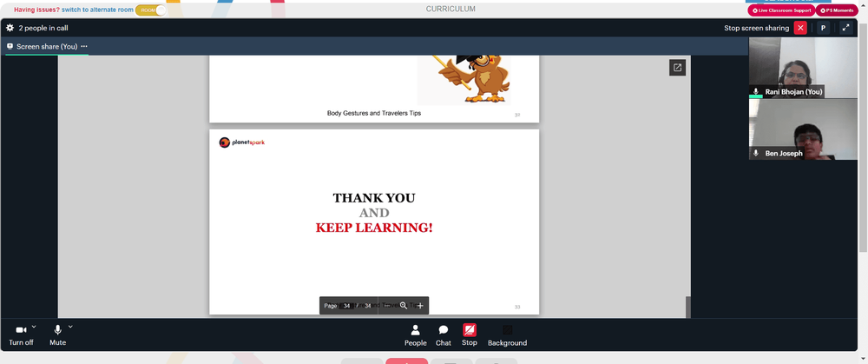Expand camera options chevron next to Turn off
The image size is (868, 364).
[34, 327]
